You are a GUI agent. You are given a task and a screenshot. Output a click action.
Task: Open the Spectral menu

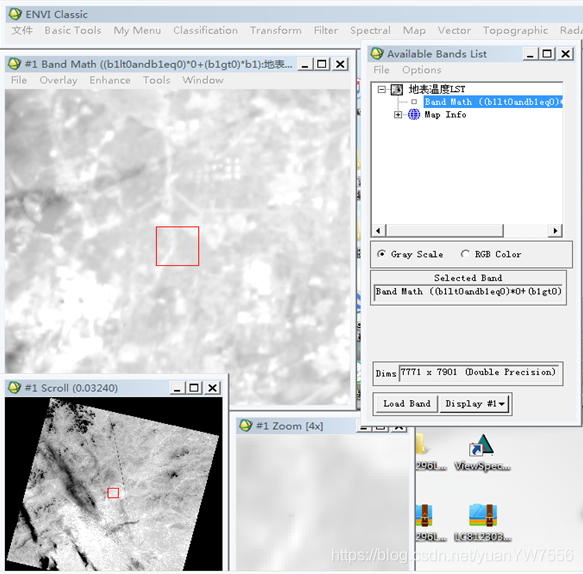[370, 30]
